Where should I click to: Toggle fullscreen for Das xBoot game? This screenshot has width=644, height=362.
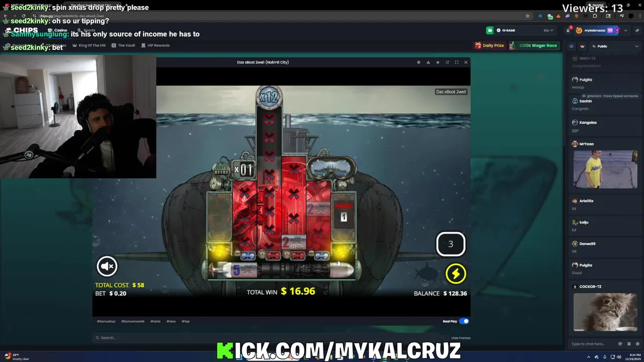click(456, 62)
